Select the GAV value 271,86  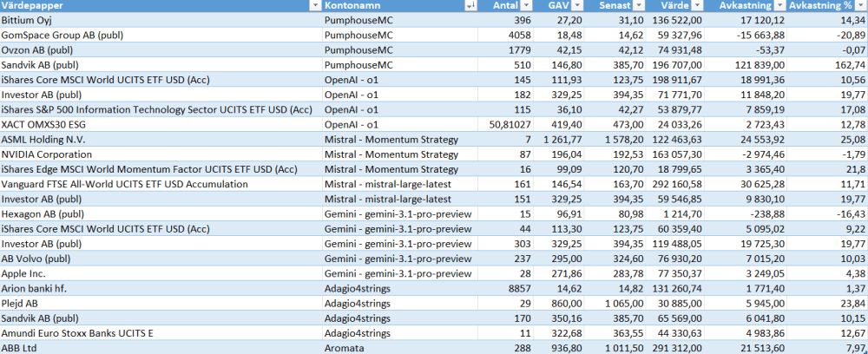[x=559, y=274]
